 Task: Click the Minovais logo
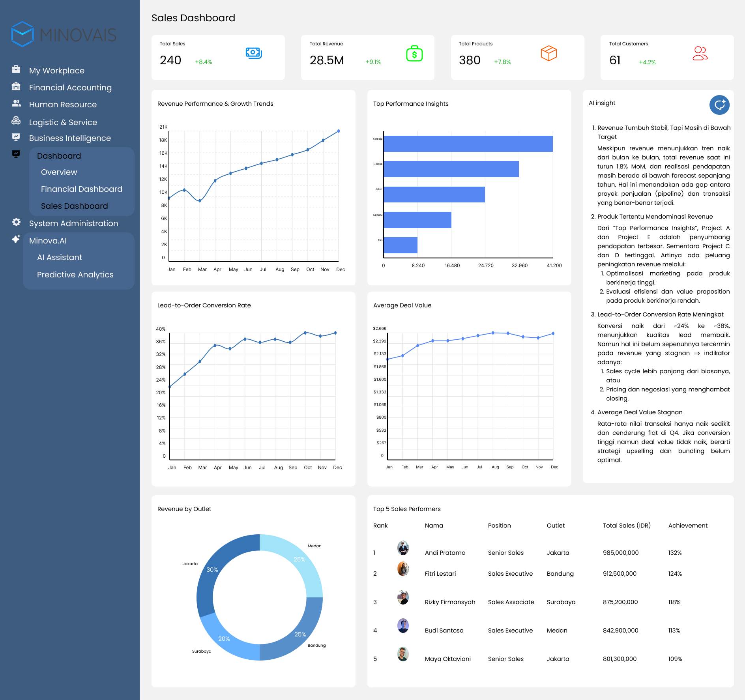(64, 35)
